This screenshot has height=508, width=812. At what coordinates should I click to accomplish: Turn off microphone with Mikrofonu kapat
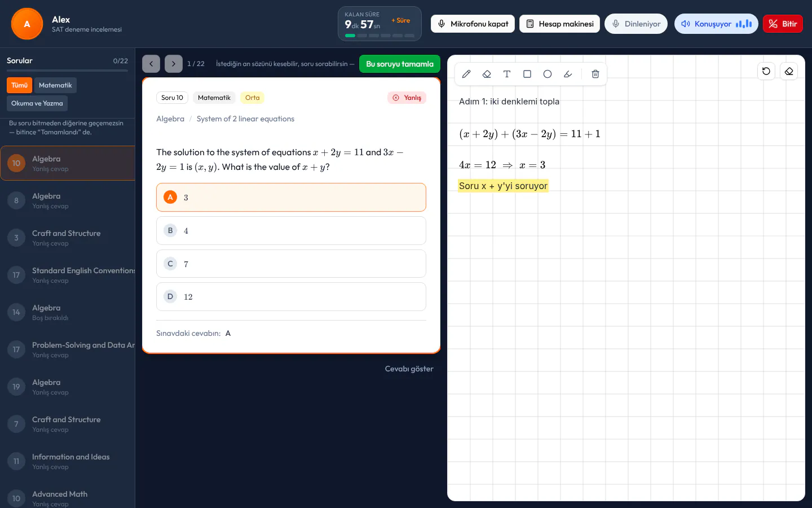click(473, 24)
